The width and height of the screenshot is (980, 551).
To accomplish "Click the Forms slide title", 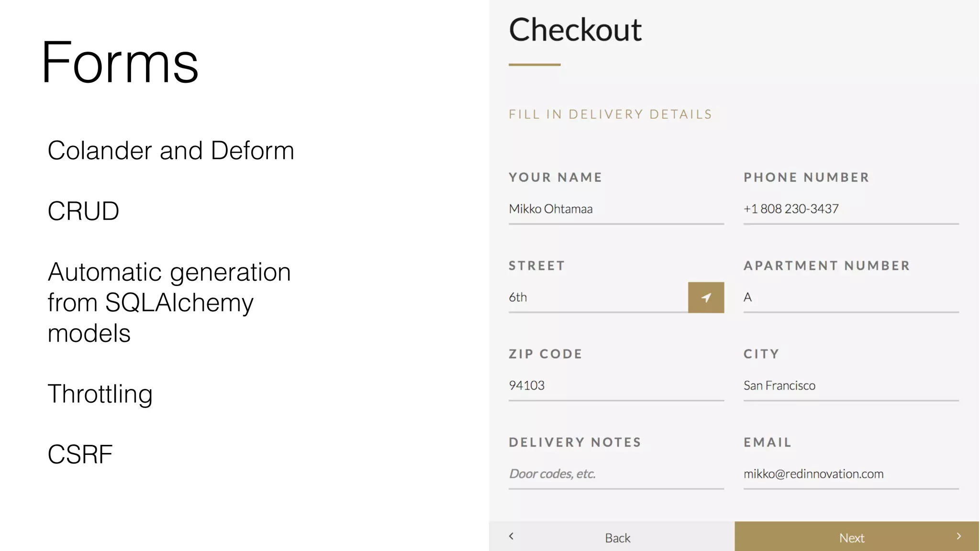I will tap(120, 63).
